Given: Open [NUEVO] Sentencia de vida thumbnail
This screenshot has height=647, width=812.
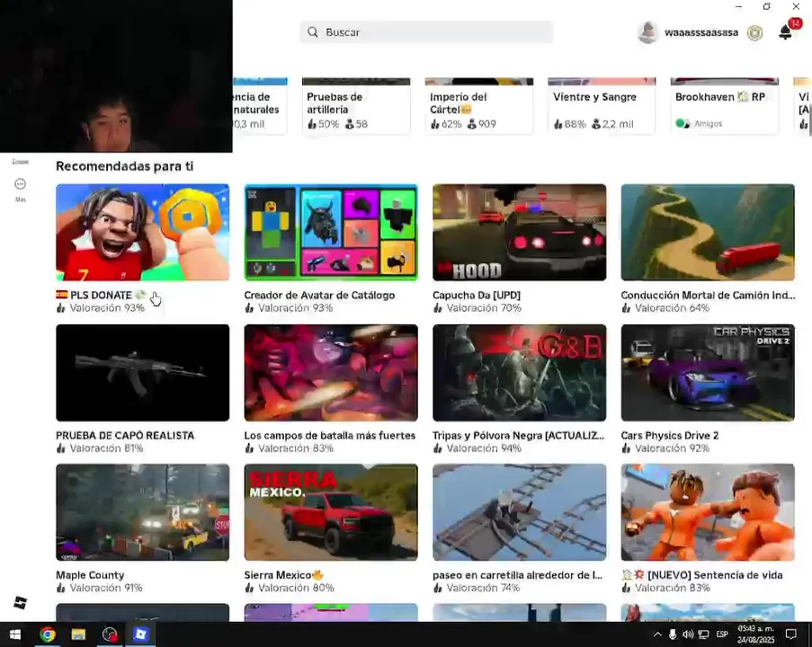Looking at the screenshot, I should 708,512.
